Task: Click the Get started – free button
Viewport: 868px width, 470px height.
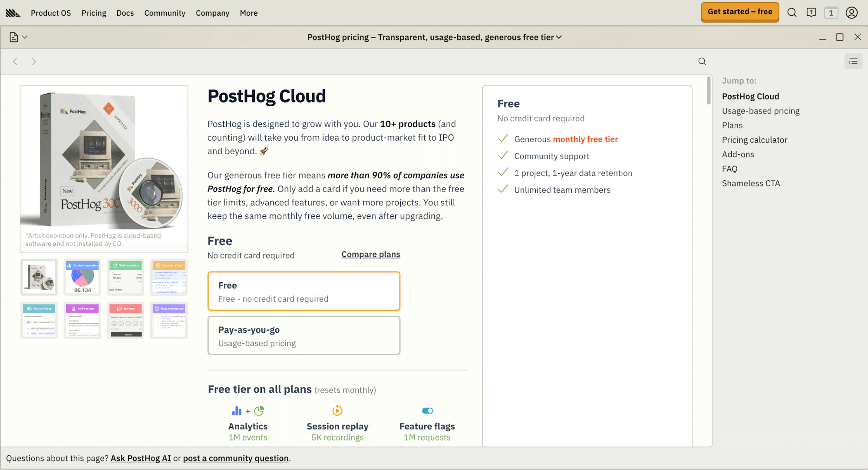Action: coord(739,12)
